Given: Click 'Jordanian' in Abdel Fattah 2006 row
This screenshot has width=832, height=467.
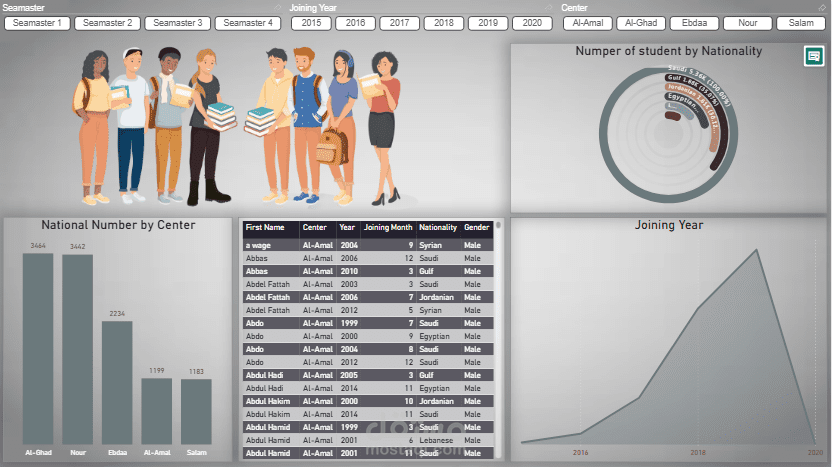Looking at the screenshot, I should coord(437,297).
